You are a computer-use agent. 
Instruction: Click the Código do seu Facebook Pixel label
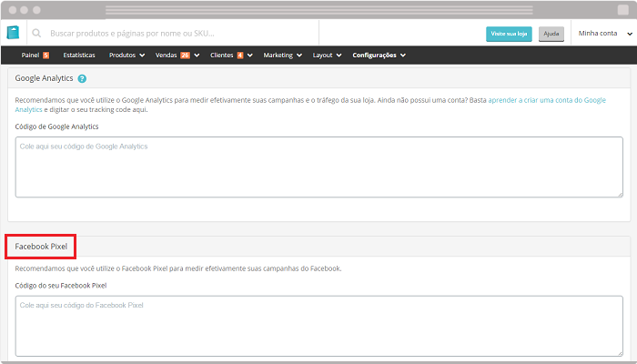[61, 286]
